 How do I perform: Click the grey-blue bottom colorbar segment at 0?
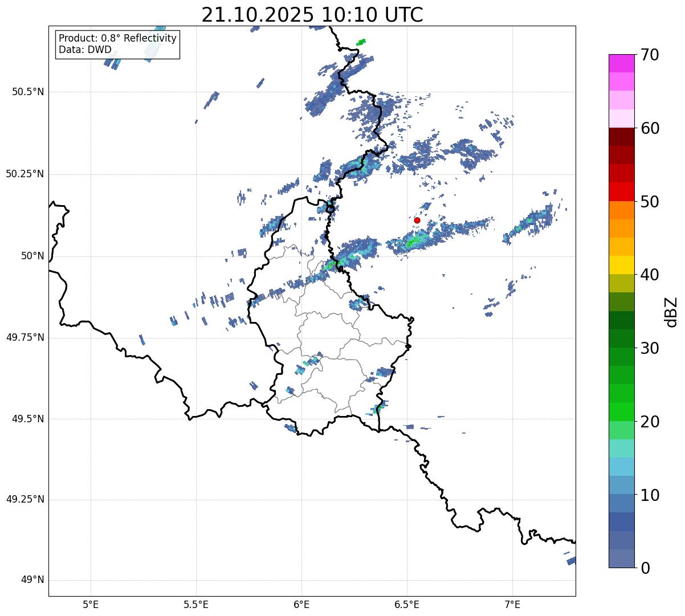[x=622, y=558]
